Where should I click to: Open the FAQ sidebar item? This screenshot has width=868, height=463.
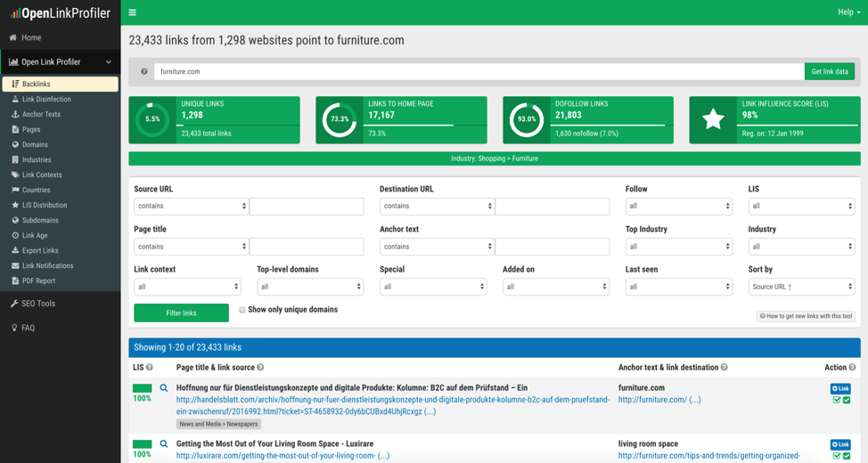[61, 328]
